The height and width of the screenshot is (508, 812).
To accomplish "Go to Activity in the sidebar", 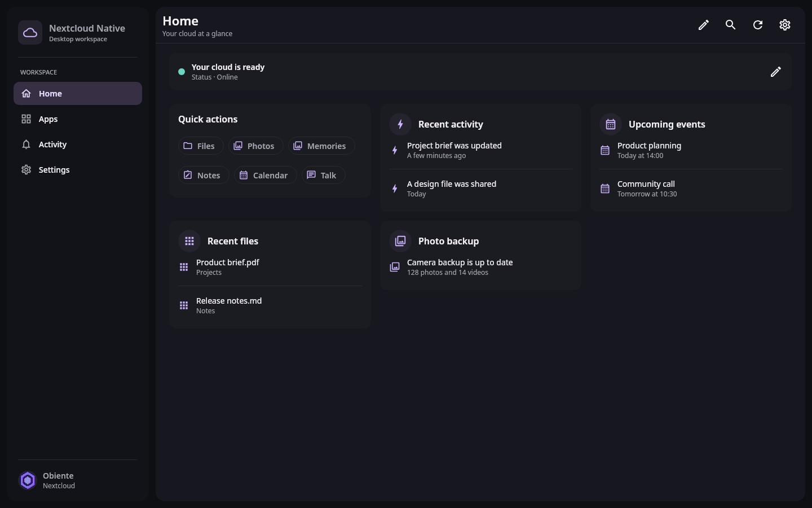I will click(78, 144).
